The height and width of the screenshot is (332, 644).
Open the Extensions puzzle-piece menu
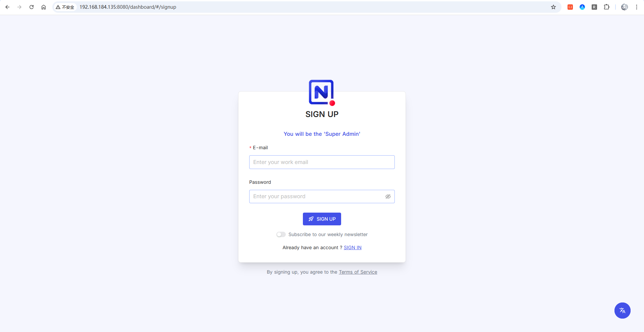606,7
